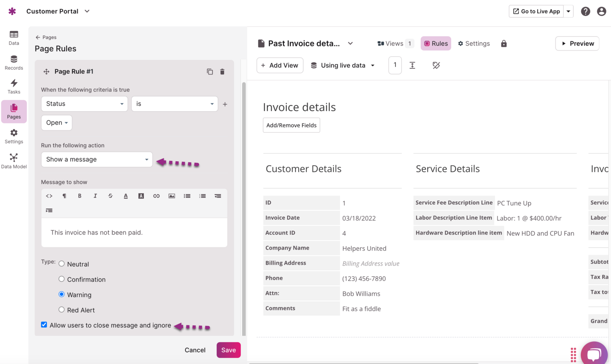Click the code view icon in editor
The height and width of the screenshot is (364, 611).
pos(49,196)
